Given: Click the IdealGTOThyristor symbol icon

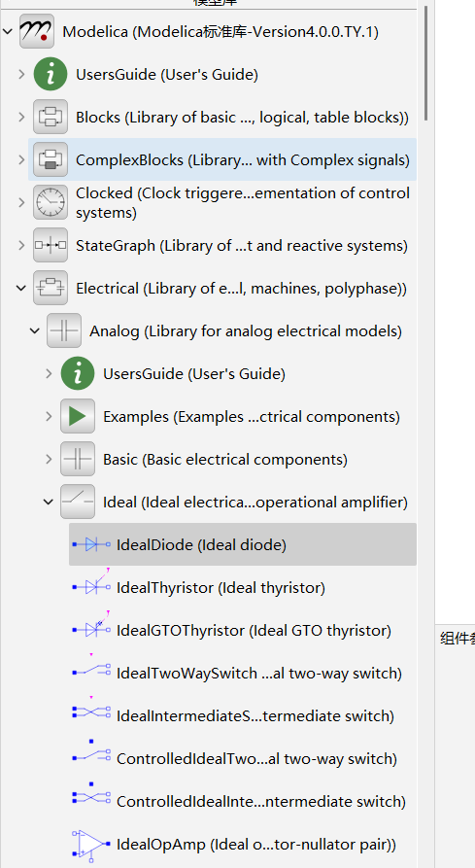Looking at the screenshot, I should pos(91,626).
